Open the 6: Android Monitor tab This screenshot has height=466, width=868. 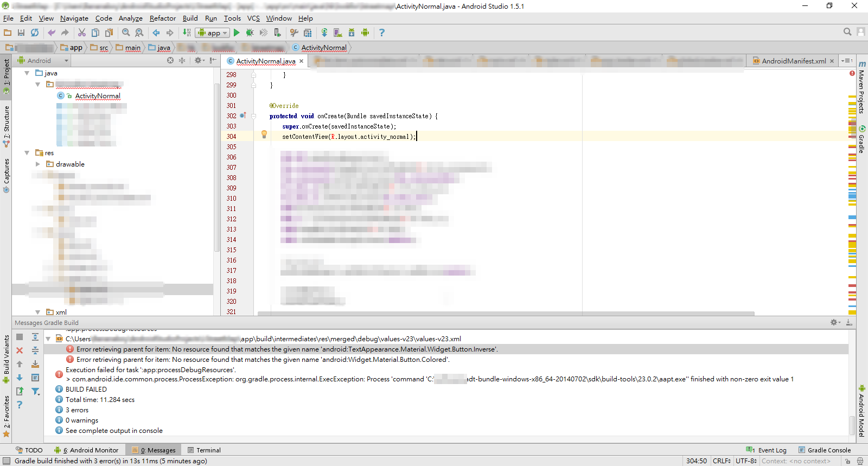(86, 450)
